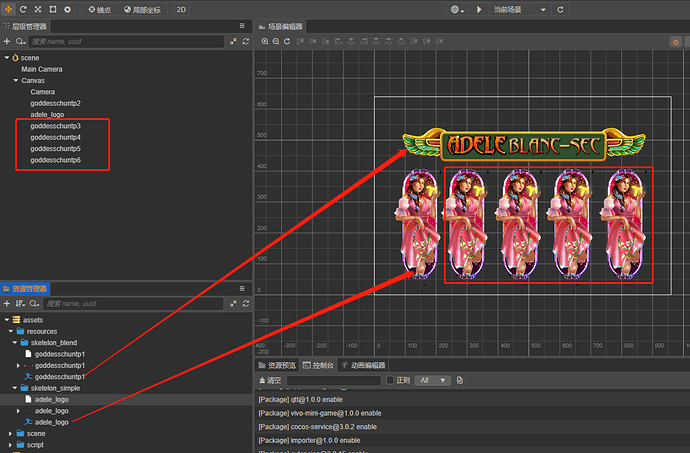Zoom in the scene view
Viewport: 690px width, 453px height.
coord(265,41)
